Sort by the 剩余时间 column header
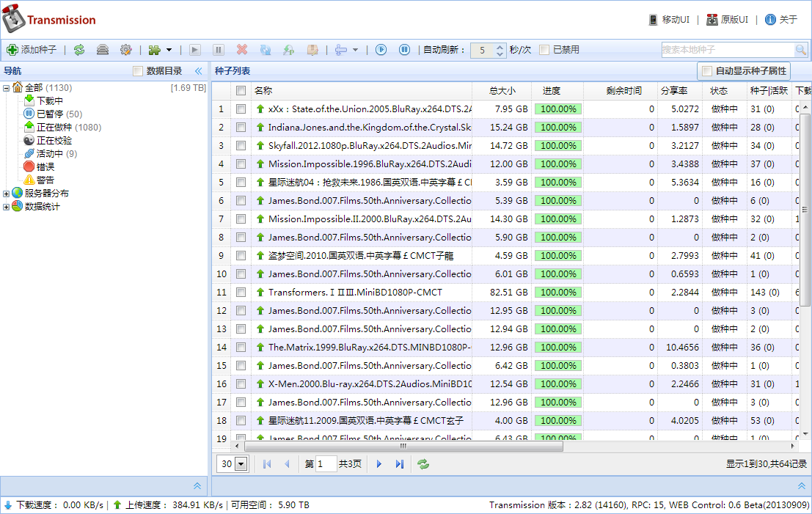Viewport: 812px width, 514px height. click(x=621, y=91)
